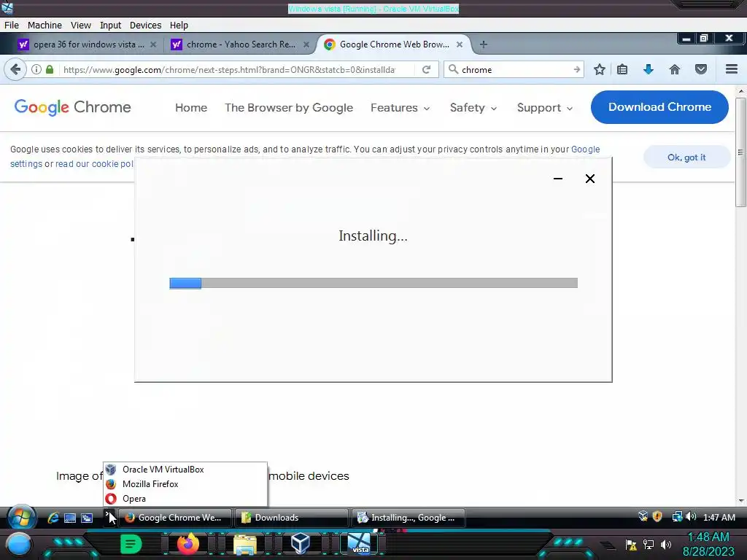
Task: Open Installing..., Google taskbar button
Action: pos(409,518)
